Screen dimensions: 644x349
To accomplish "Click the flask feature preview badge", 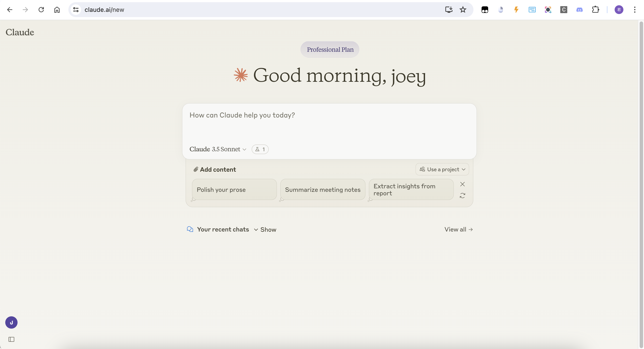I will (x=260, y=149).
